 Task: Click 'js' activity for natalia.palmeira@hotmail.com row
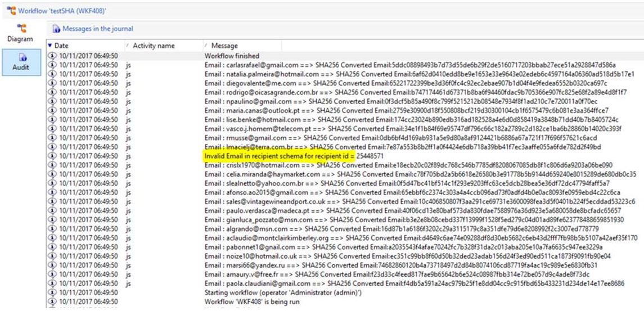click(x=128, y=74)
